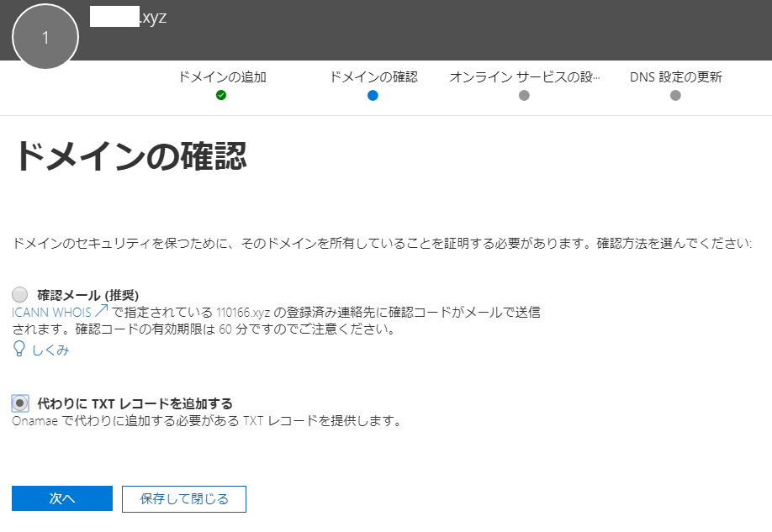Click the 保存して閉じる button
Image resolution: width=772 pixels, height=532 pixels.
[x=184, y=499]
